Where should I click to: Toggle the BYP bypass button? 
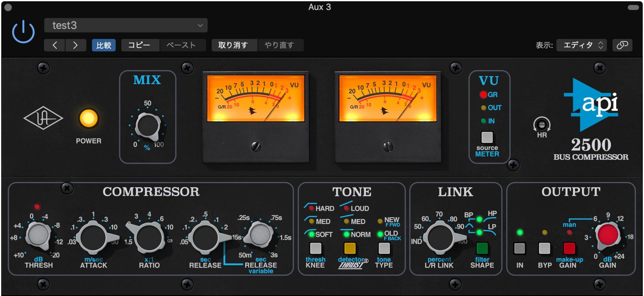(544, 249)
